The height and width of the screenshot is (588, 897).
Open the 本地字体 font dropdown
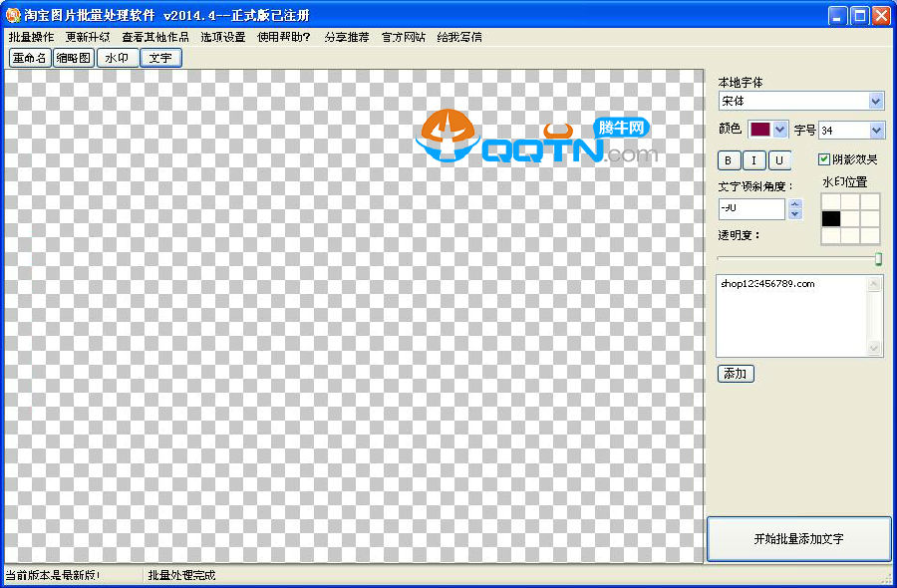[876, 101]
